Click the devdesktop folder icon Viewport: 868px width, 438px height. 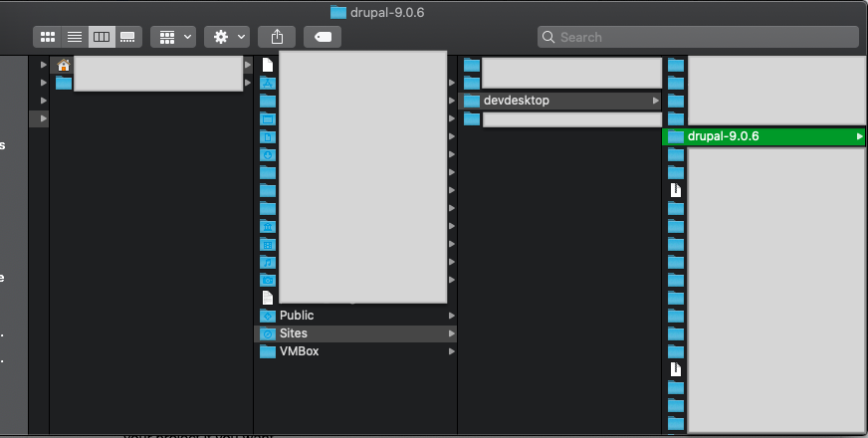pyautogui.click(x=472, y=101)
